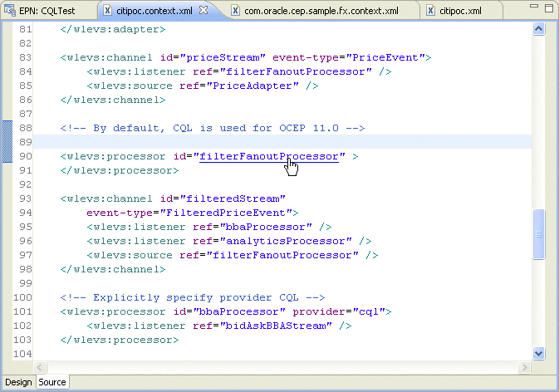Switch to the Design view tab

pyautogui.click(x=18, y=382)
